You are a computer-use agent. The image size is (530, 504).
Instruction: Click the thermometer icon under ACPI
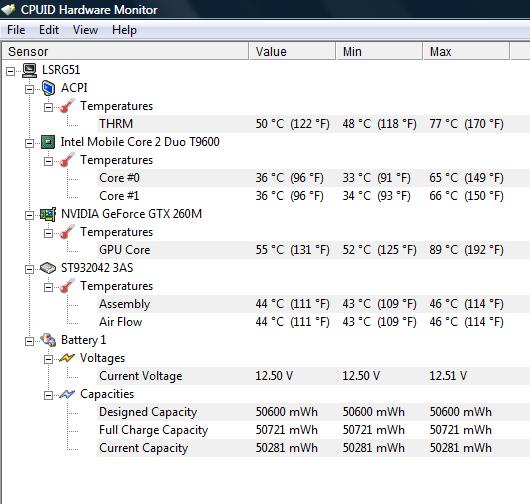pyautogui.click(x=67, y=106)
